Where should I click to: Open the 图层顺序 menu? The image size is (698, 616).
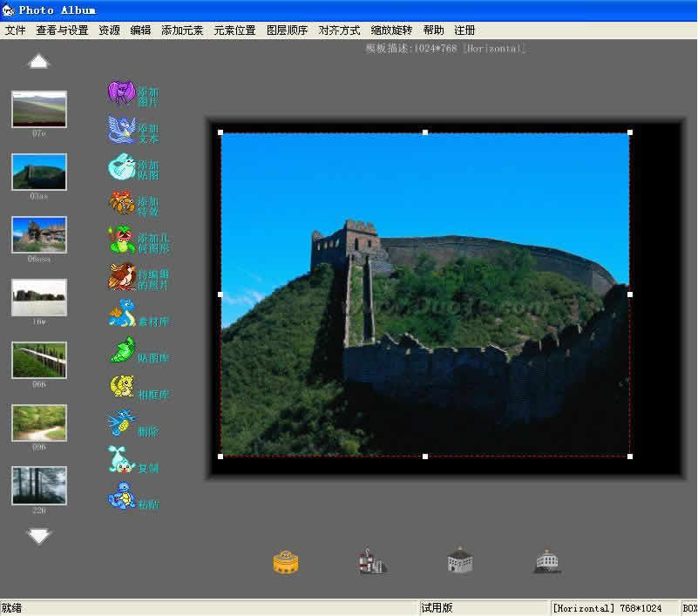(287, 30)
